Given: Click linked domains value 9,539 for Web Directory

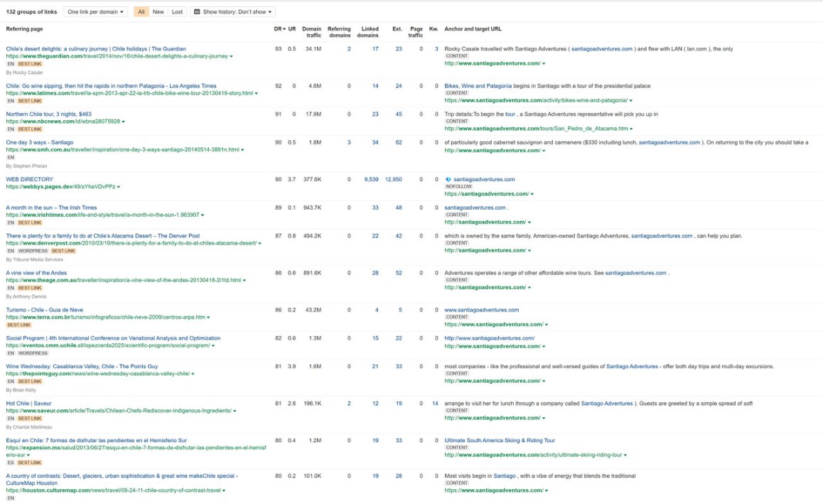Looking at the screenshot, I should coord(371,179).
